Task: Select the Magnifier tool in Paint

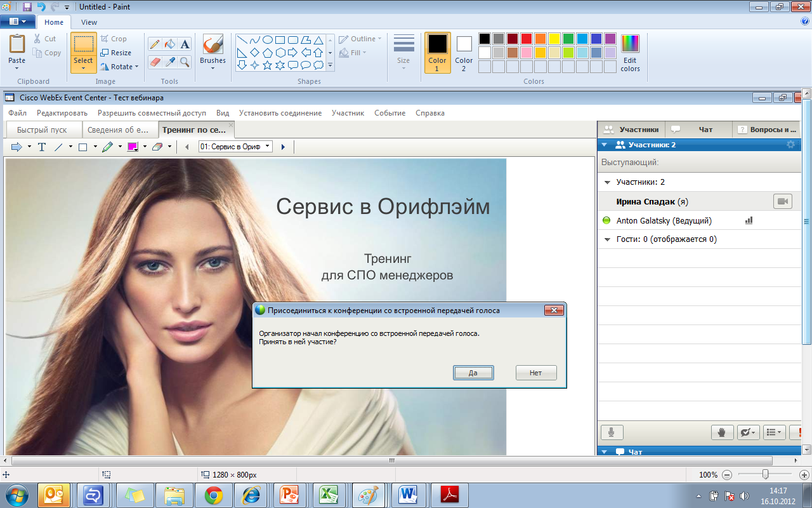Action: (185, 62)
